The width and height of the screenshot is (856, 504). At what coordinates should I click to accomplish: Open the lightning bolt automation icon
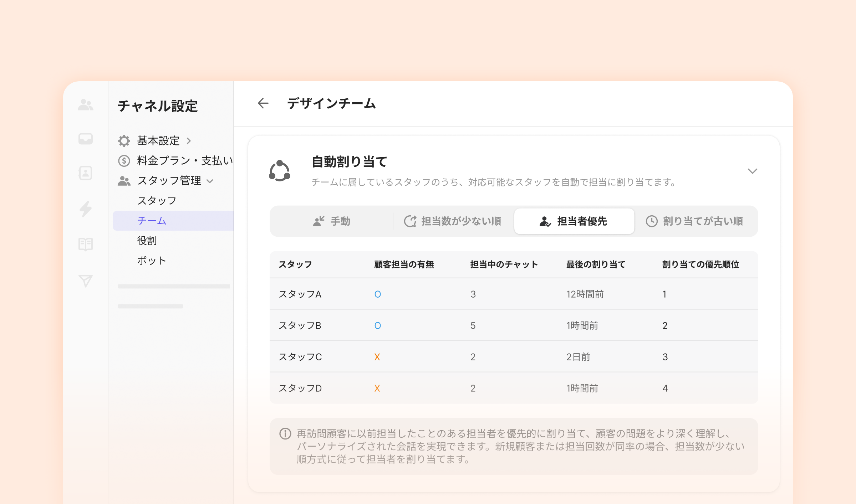tap(86, 209)
